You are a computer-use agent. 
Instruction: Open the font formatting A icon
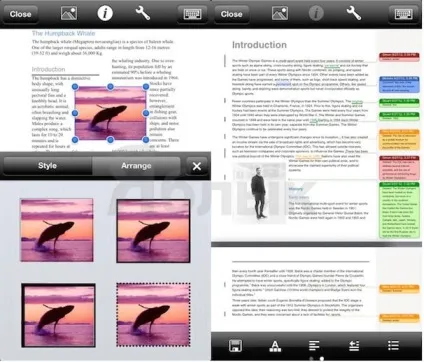click(x=275, y=346)
